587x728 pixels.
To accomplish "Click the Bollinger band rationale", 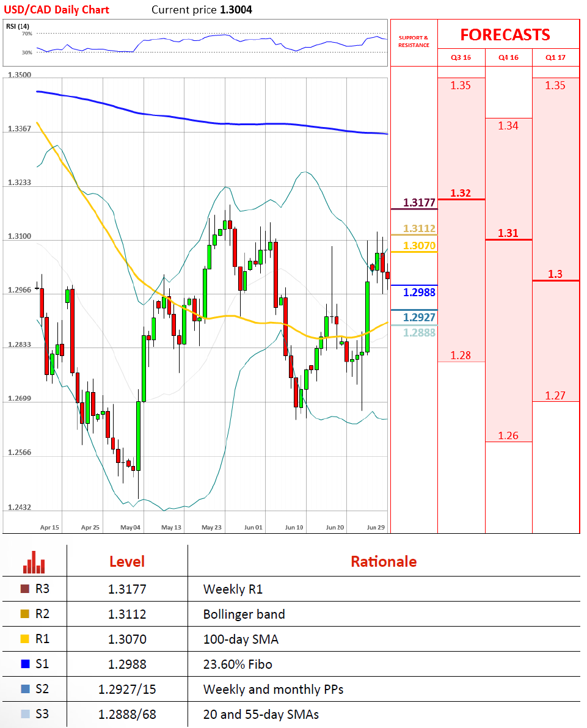I will [244, 614].
